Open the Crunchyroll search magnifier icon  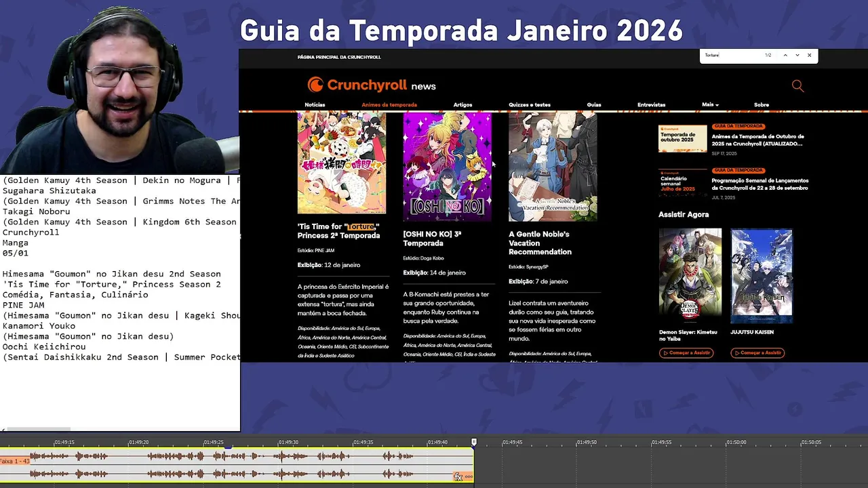[797, 85]
